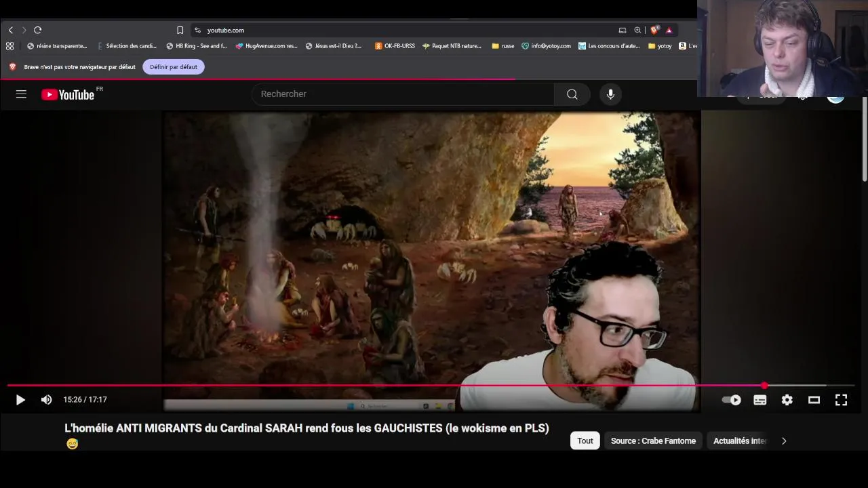Open the yotoy bookmarks folder
This screenshot has height=488, width=868.
click(660, 46)
